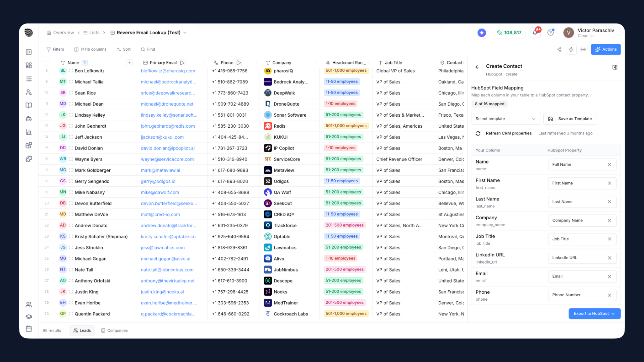Open the Lists icon in sidebar
This screenshot has width=644, height=362.
(x=29, y=79)
